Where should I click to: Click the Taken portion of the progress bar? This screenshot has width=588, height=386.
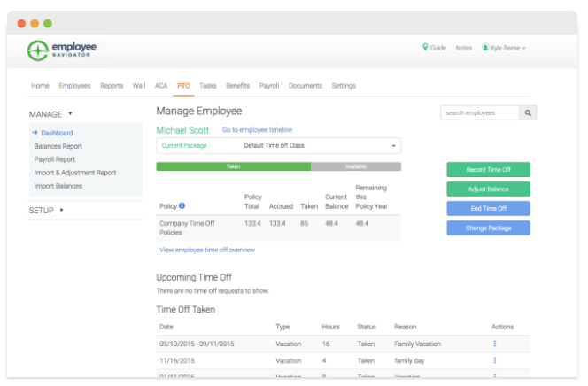(x=233, y=166)
